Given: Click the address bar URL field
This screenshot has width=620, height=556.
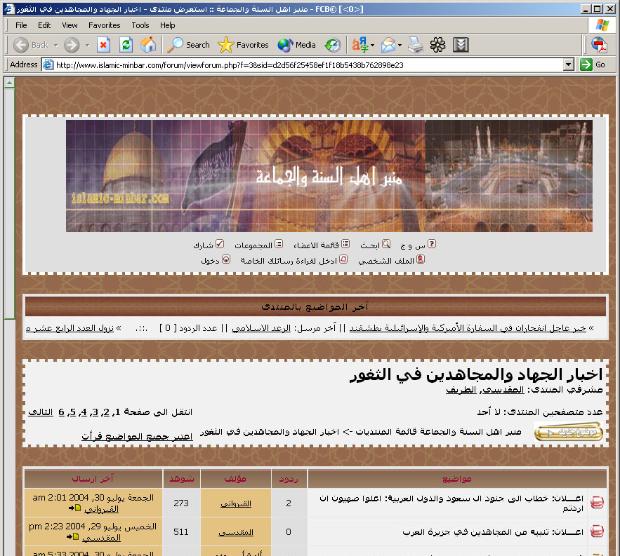Looking at the screenshot, I should click(x=308, y=65).
